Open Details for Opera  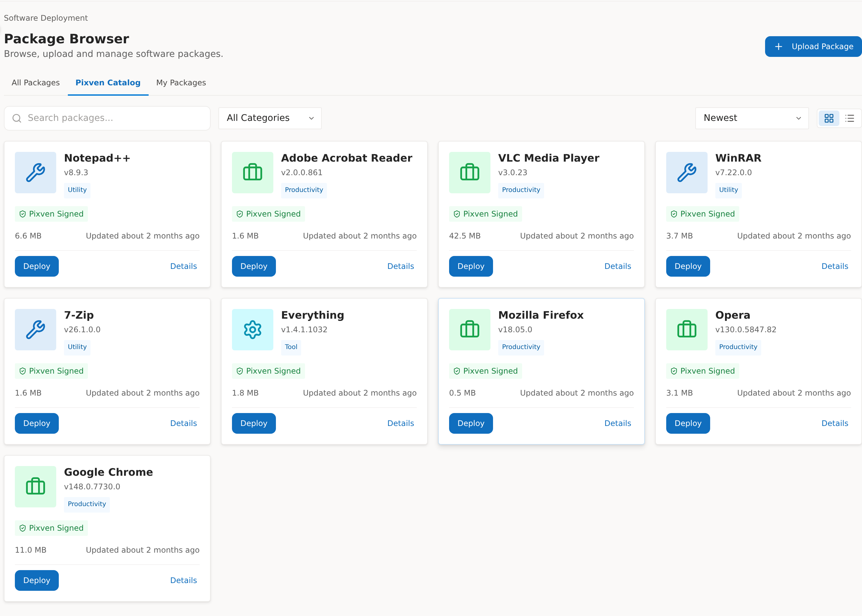point(835,423)
